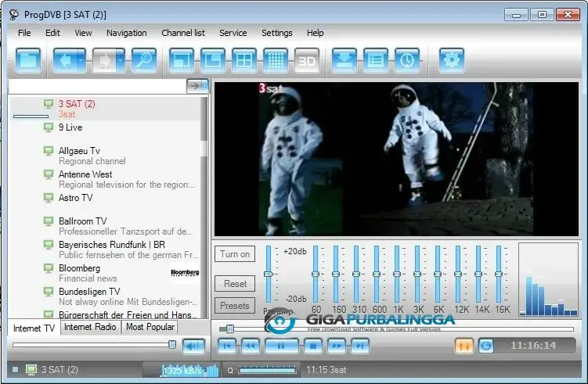
Task: Click the status bar 3 SAT (2) monitor icon
Action: [x=31, y=370]
